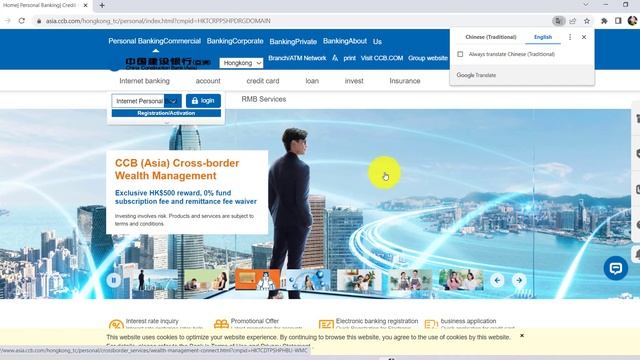This screenshot has width=640, height=360.
Task: Collapse the login panel with the small chevron
Action: pyautogui.click(x=166, y=122)
